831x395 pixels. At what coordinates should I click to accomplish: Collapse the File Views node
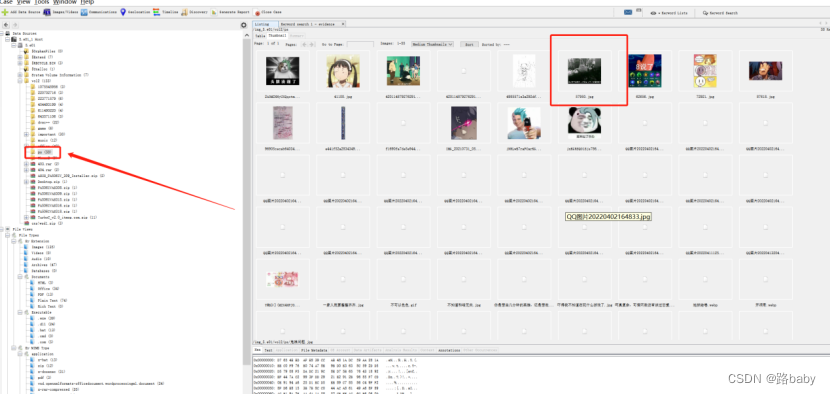click(2, 229)
